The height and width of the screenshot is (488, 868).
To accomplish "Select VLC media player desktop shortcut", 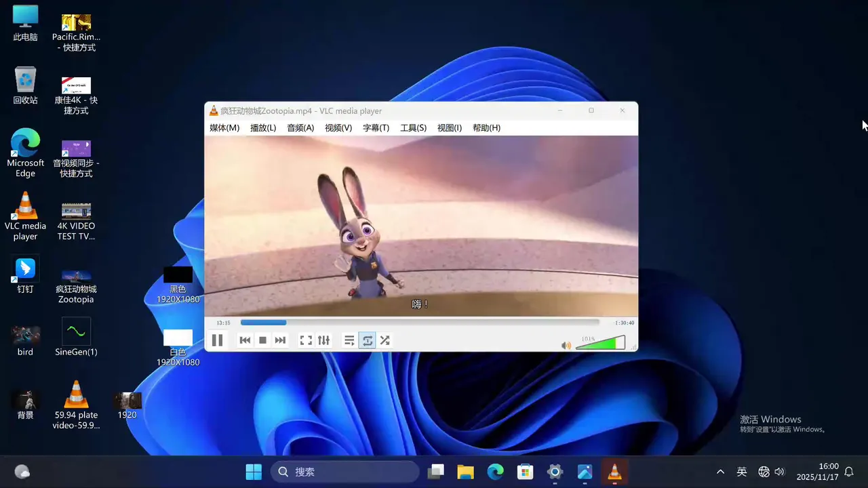I will click(25, 216).
